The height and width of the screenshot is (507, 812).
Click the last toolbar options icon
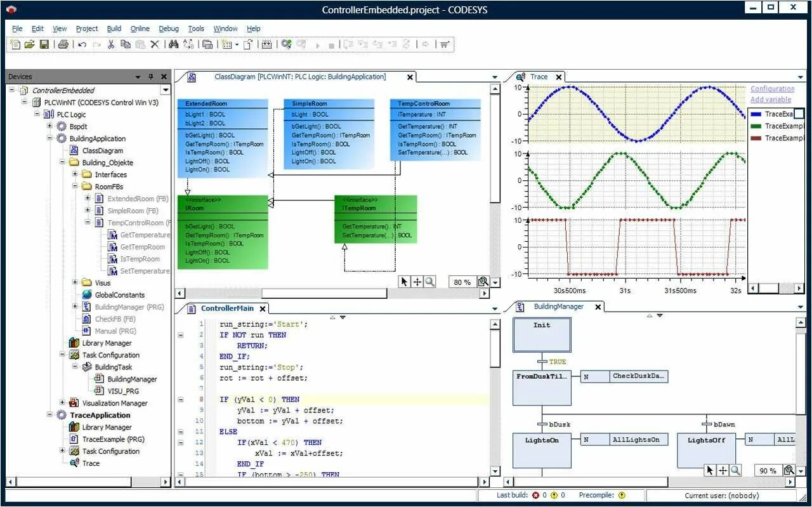[445, 44]
